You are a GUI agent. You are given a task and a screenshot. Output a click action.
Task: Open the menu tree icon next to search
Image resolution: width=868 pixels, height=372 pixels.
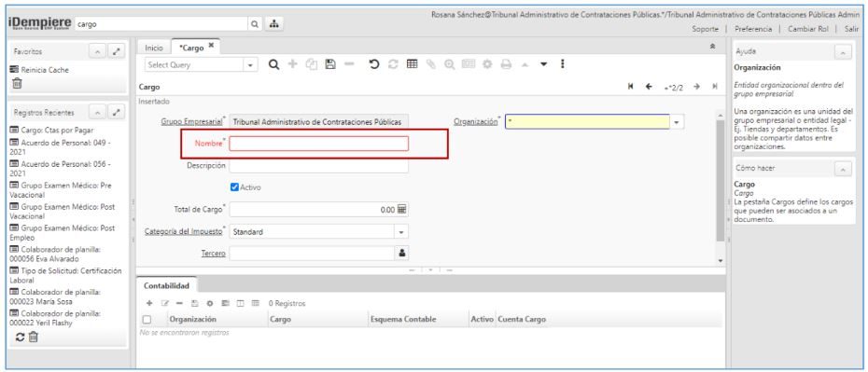[273, 24]
